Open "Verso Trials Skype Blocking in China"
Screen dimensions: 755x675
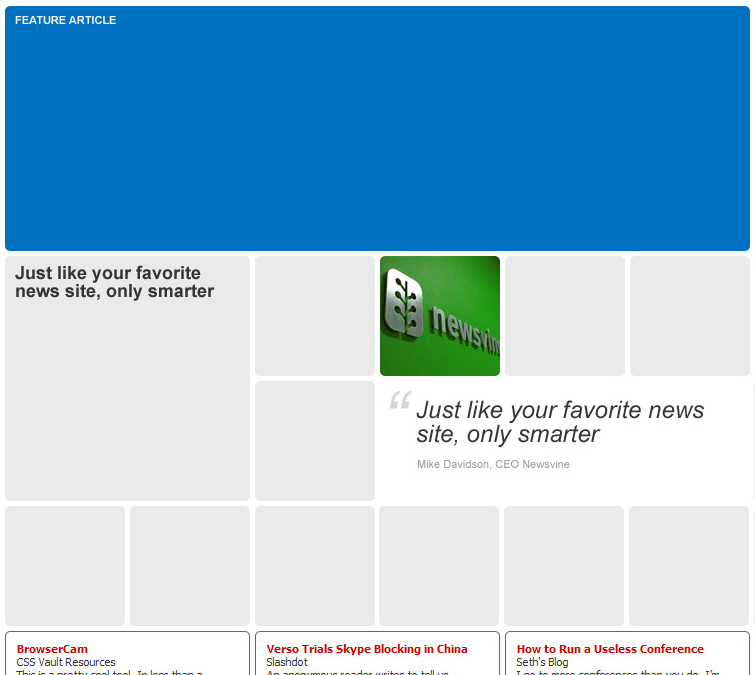(x=366, y=649)
